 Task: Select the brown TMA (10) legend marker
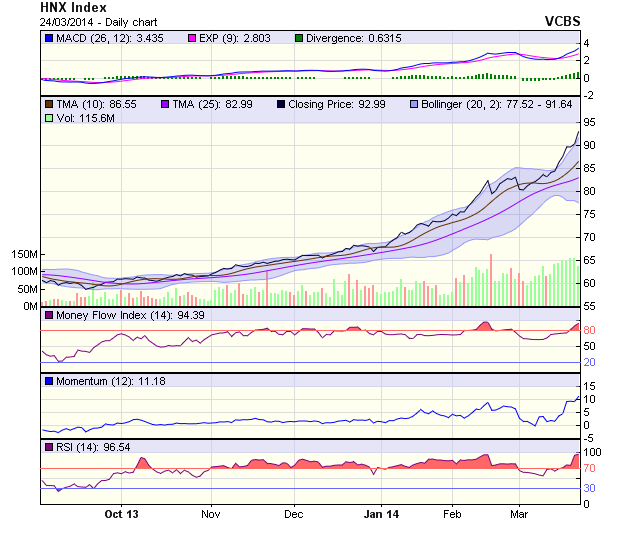pos(48,104)
